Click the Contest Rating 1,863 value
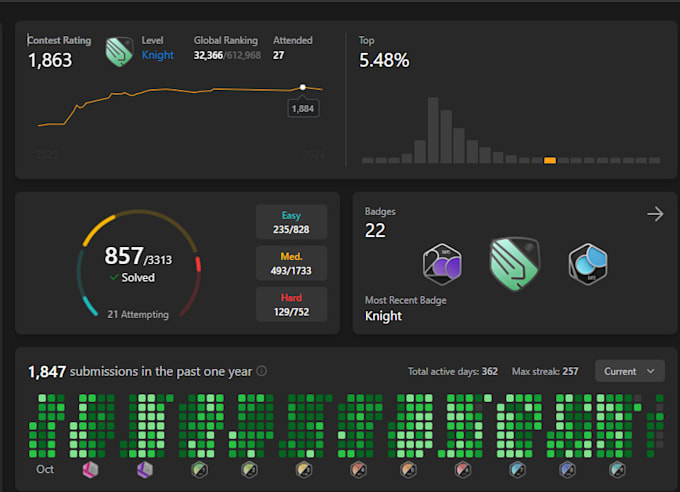Screen dimensions: 680x492 click(x=50, y=60)
